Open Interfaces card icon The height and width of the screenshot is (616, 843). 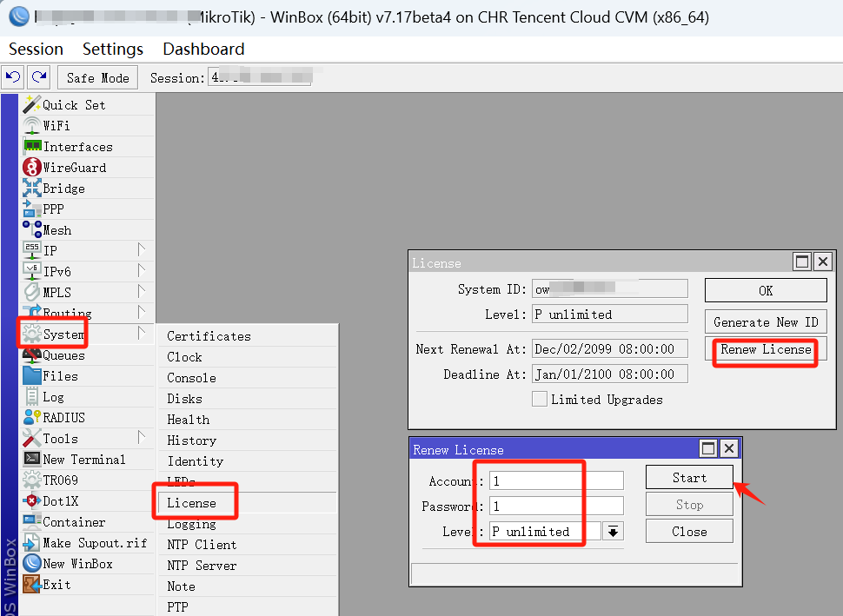coord(32,146)
